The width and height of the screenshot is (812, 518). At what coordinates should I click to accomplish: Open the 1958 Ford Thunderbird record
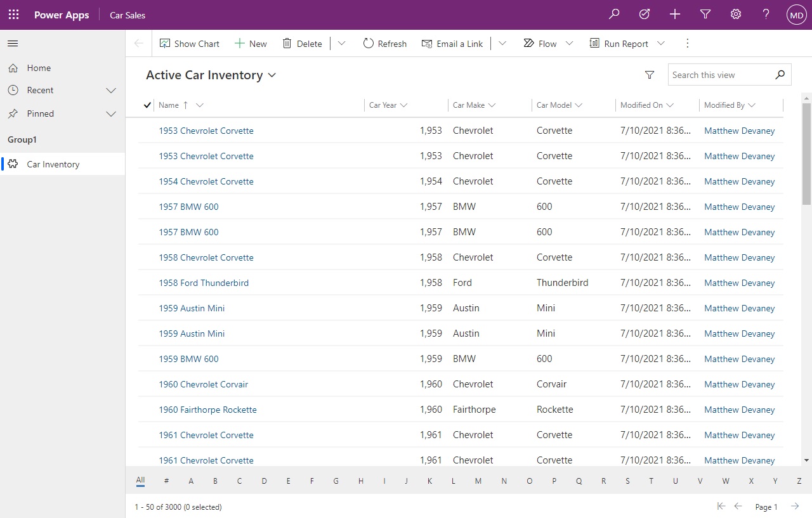[x=204, y=282]
